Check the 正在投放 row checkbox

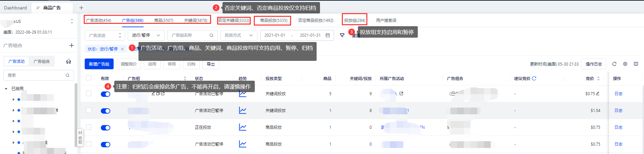click(89, 127)
